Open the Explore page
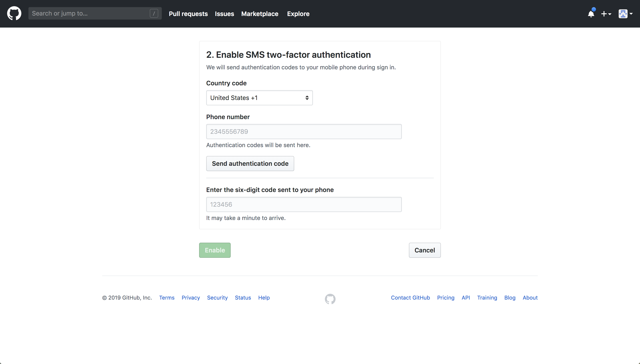Viewport: 640px width, 364px height. (x=298, y=14)
